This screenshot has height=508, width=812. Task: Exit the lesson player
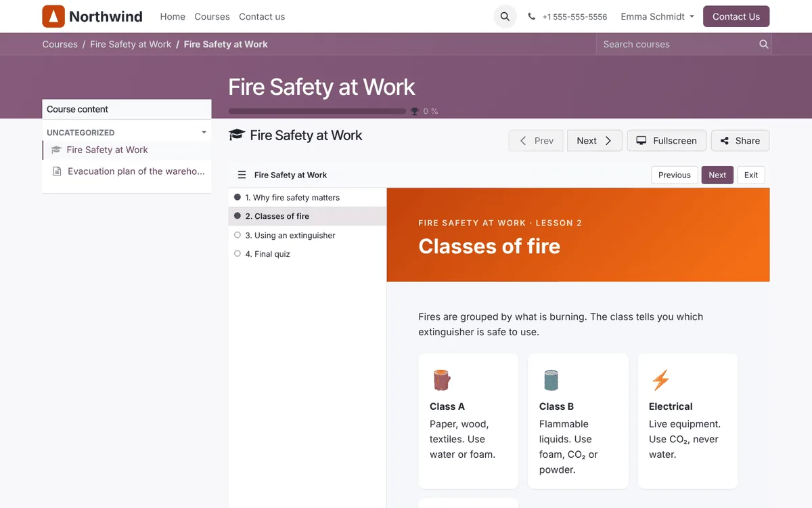(751, 175)
